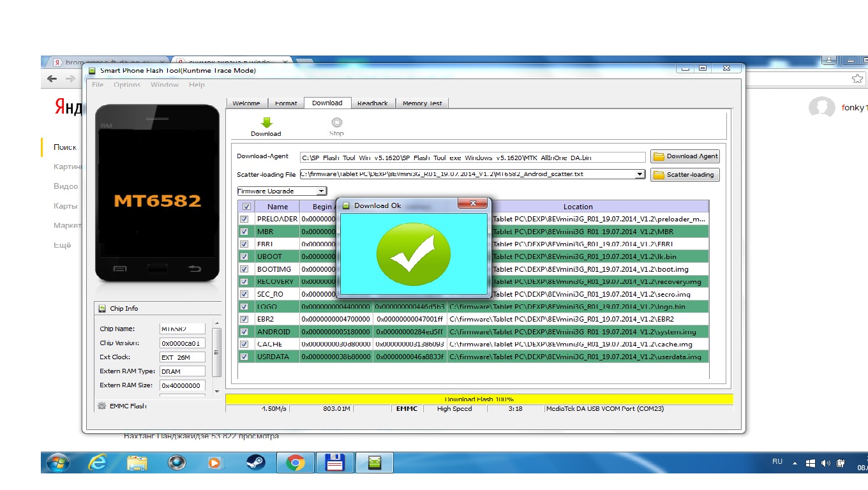The width and height of the screenshot is (868, 490).
Task: Launch Chrome from the taskbar
Action: coord(295,463)
